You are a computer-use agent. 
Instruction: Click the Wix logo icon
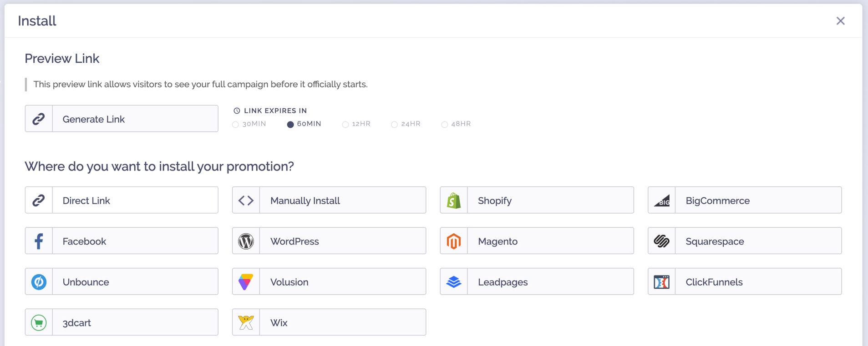(246, 322)
